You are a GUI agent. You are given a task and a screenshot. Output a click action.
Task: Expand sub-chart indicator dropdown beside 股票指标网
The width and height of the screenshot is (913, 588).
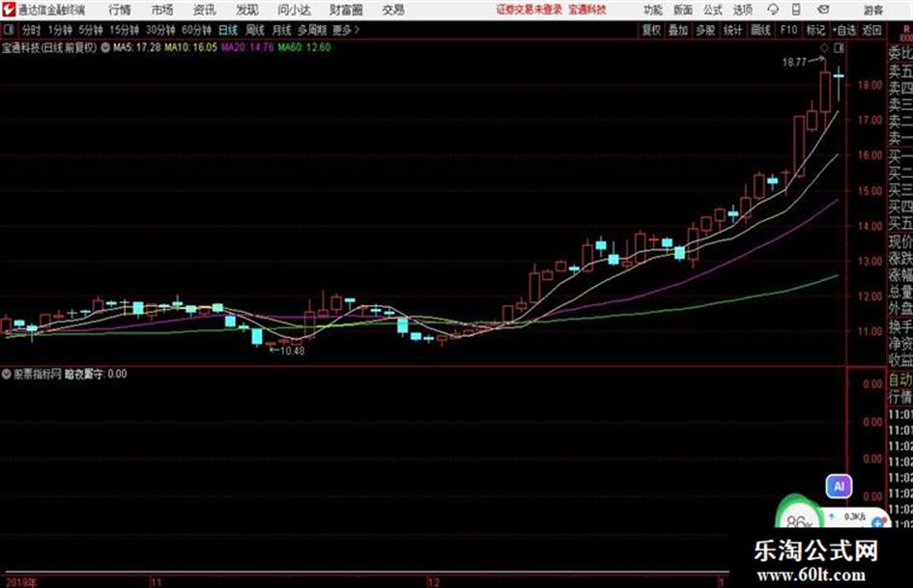tap(6, 374)
